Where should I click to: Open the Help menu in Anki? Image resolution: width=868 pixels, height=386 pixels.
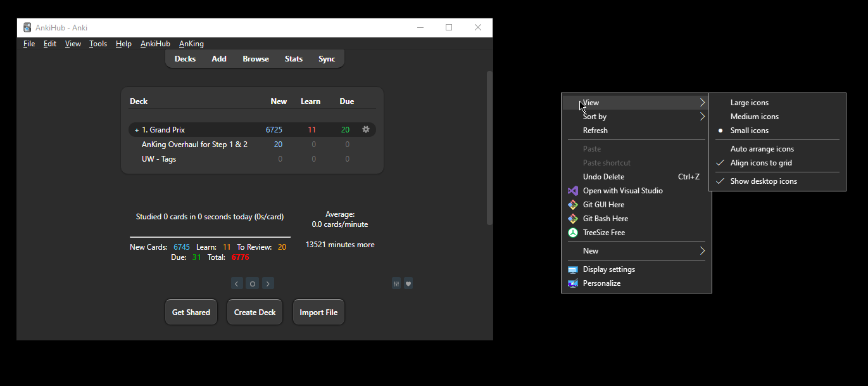(123, 44)
